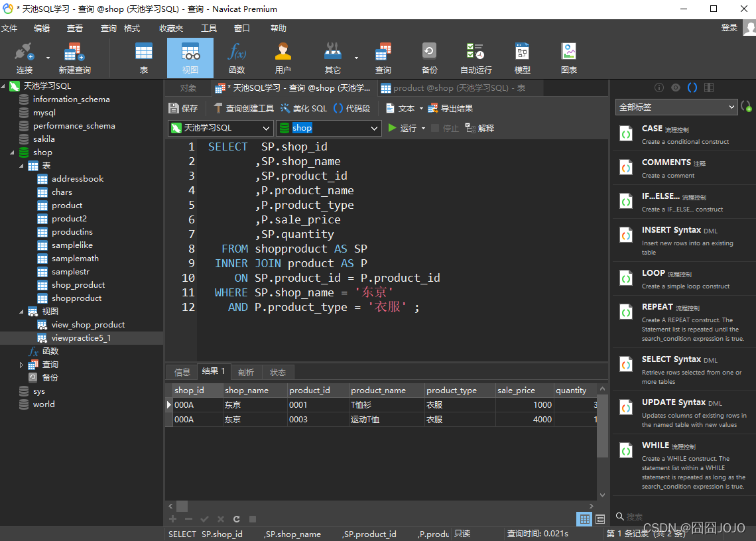
Task: Switch to the 剖析 profile tab
Action: (x=246, y=372)
